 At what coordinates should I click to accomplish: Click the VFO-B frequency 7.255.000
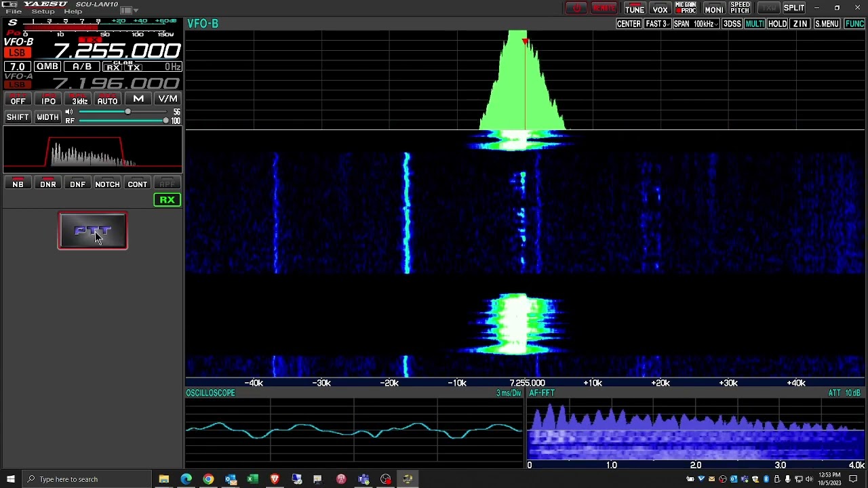pyautogui.click(x=117, y=51)
